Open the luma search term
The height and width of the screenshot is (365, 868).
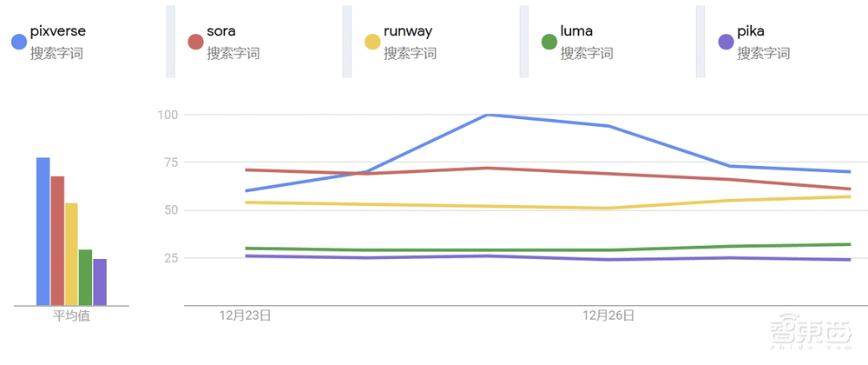[576, 32]
